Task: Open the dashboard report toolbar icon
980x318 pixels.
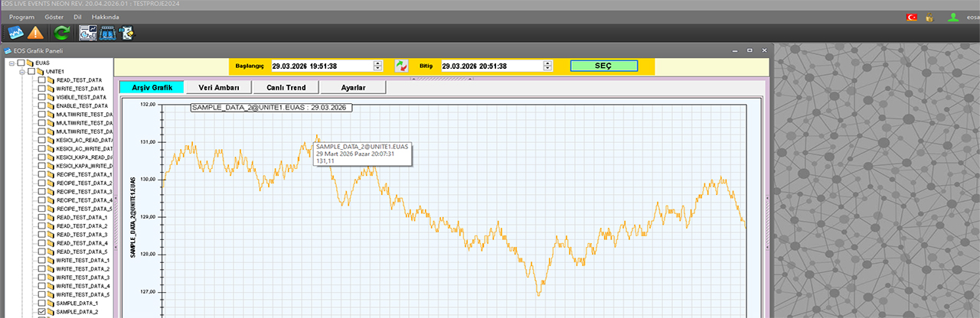Action: tap(88, 33)
